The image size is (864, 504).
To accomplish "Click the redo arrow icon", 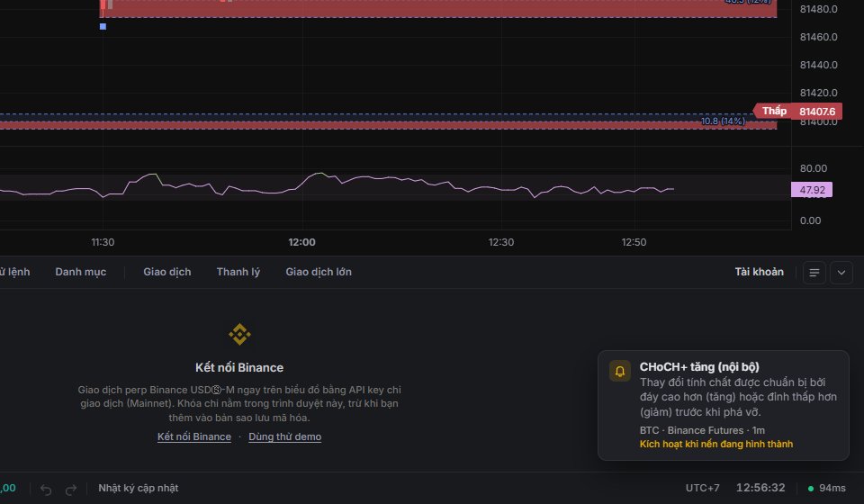I will [71, 489].
